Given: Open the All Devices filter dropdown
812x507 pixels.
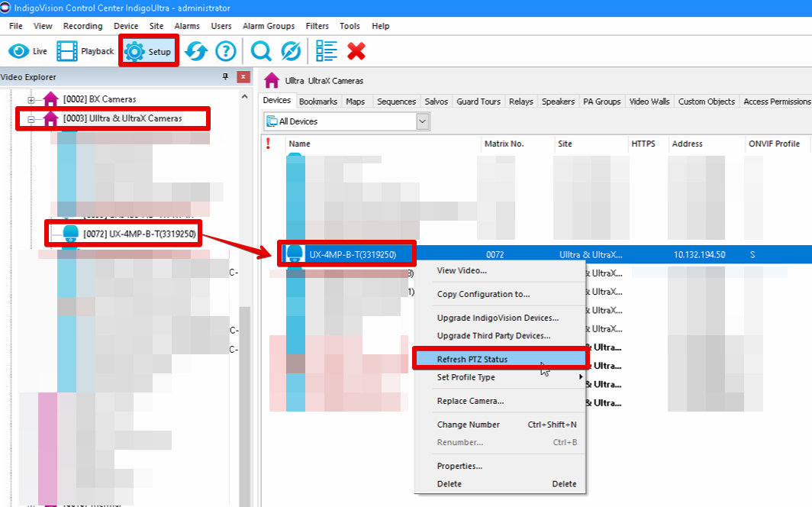Looking at the screenshot, I should (x=423, y=121).
